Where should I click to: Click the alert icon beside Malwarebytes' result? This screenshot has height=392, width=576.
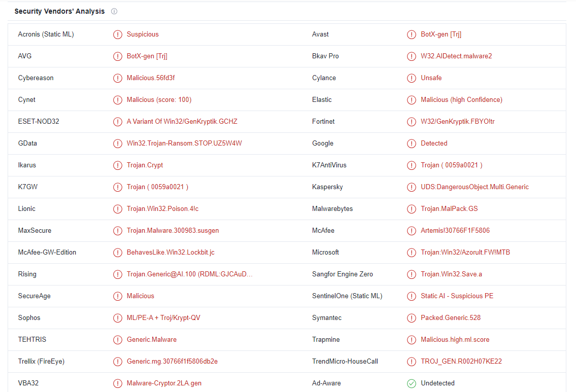[x=412, y=209]
